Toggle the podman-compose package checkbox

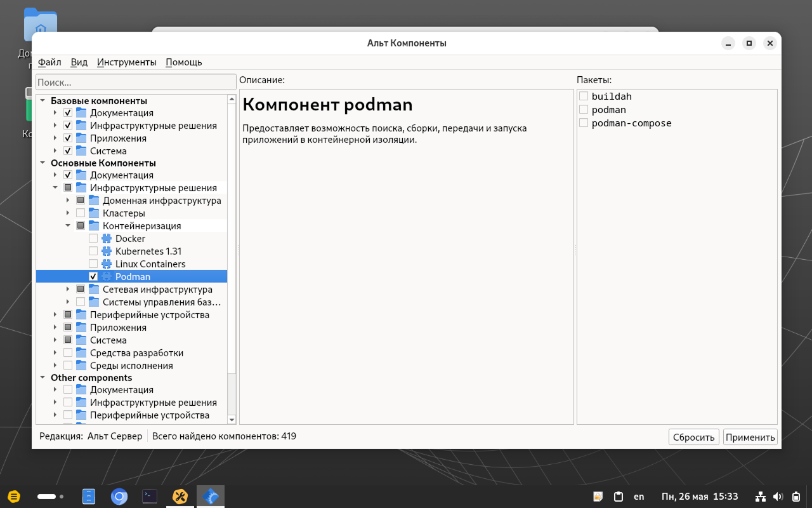click(x=584, y=123)
